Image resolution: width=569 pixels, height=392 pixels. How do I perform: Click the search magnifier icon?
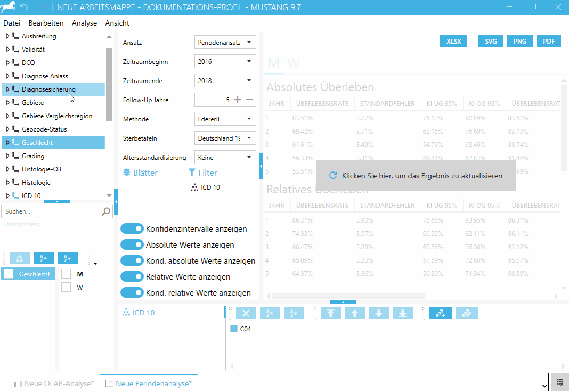click(x=106, y=211)
